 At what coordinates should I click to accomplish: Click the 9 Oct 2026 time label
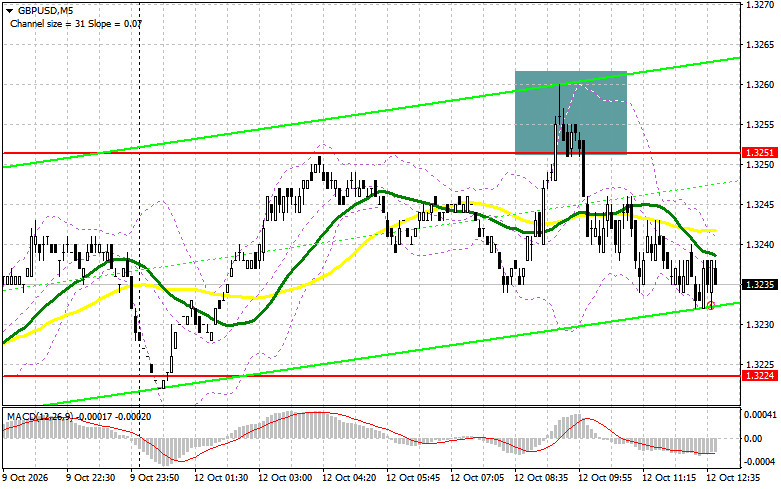tap(26, 478)
